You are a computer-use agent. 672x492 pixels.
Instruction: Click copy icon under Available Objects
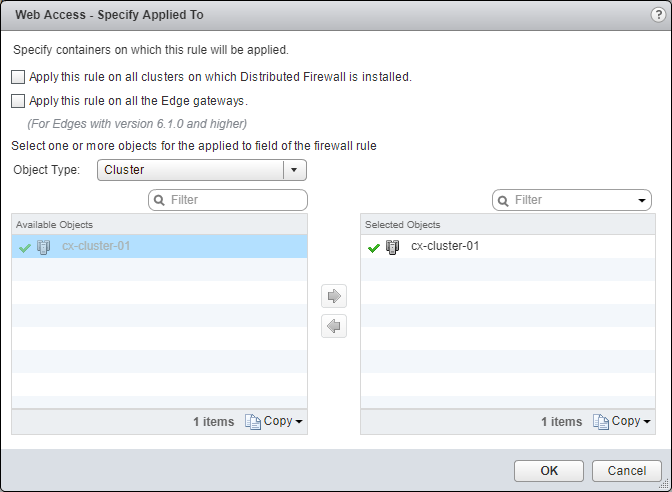coord(252,422)
